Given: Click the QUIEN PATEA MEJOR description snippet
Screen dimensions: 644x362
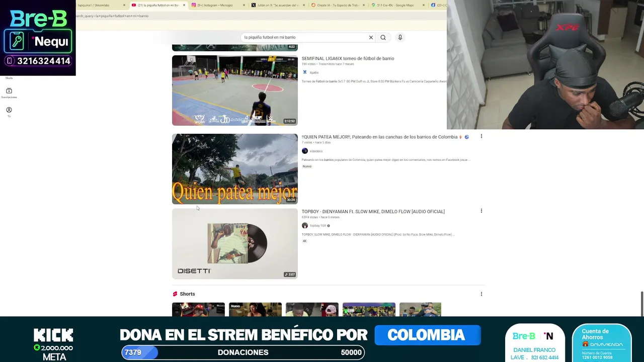Looking at the screenshot, I should coord(386,160).
